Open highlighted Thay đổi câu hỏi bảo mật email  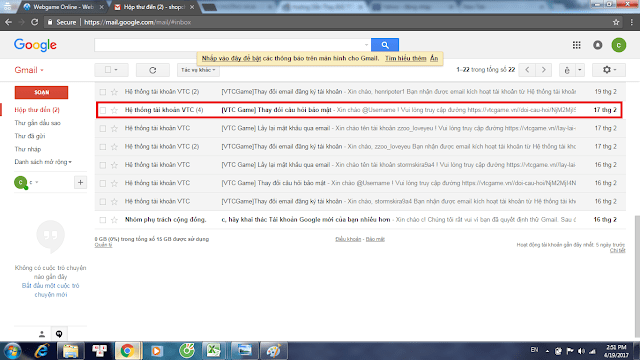point(359,110)
